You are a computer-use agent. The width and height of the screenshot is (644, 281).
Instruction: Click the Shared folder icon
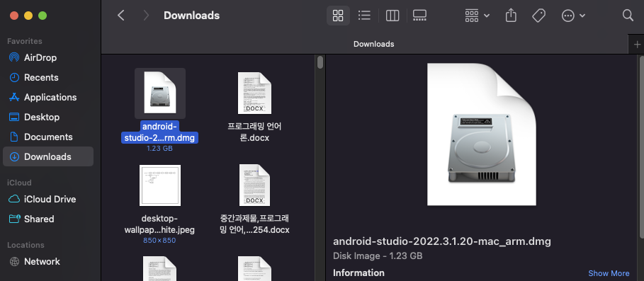point(14,219)
